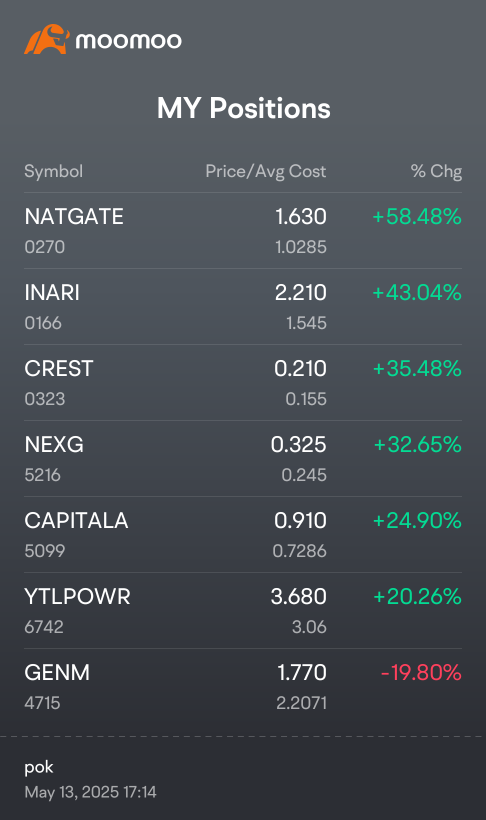This screenshot has height=820, width=486.
Task: Click the +20.26% gain for YTLPOWR
Action: 417,596
